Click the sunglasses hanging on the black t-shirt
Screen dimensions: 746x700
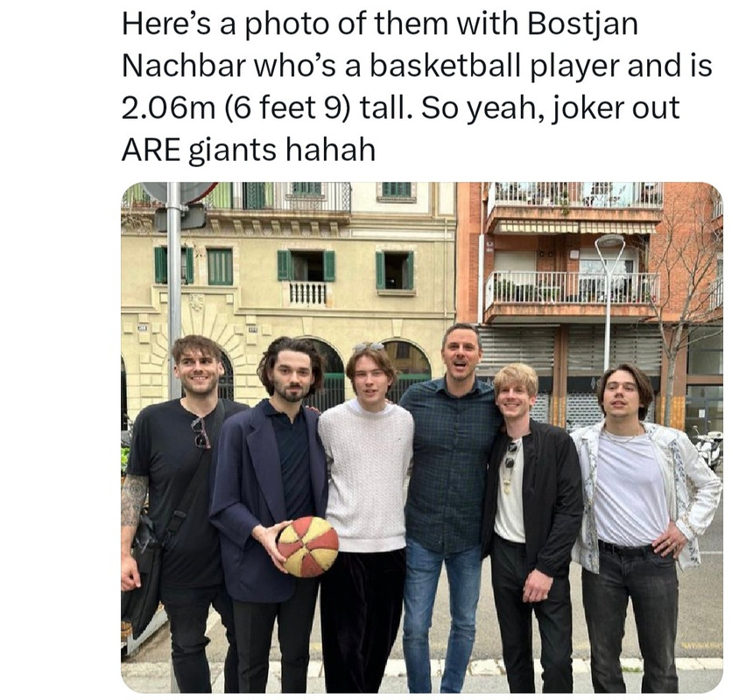coord(201,433)
